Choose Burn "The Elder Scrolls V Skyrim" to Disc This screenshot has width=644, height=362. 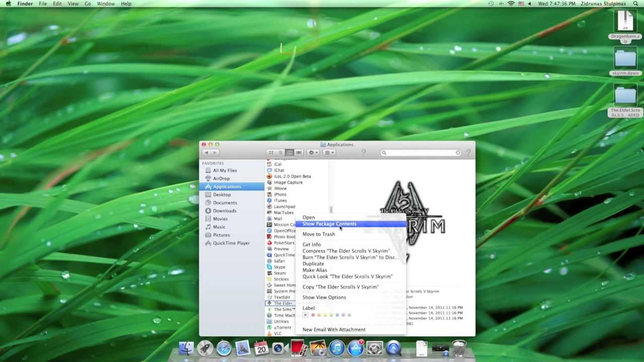350,257
